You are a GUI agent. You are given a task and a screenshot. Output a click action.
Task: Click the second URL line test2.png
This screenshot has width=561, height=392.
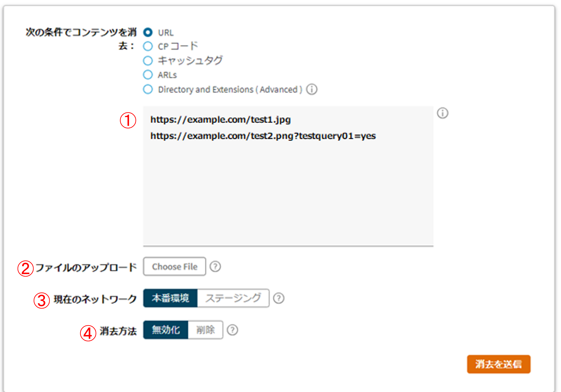pos(263,136)
